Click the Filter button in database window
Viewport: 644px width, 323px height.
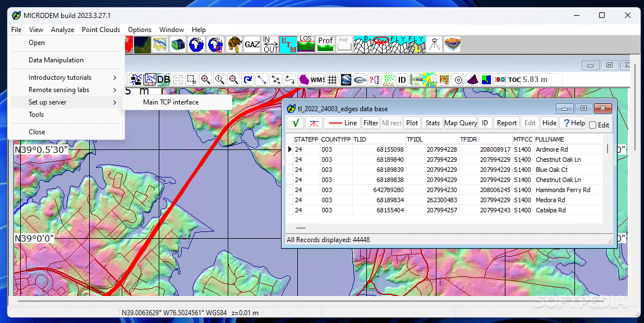(370, 122)
